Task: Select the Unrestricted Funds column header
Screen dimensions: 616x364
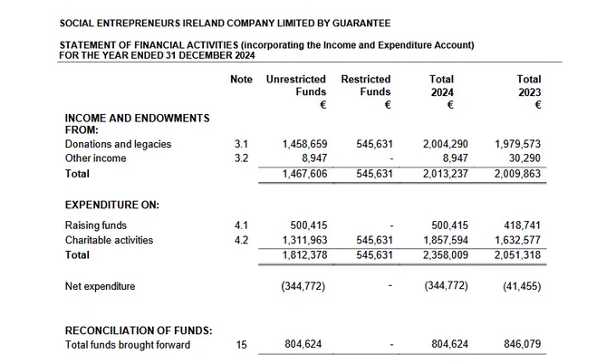Action: (x=296, y=86)
